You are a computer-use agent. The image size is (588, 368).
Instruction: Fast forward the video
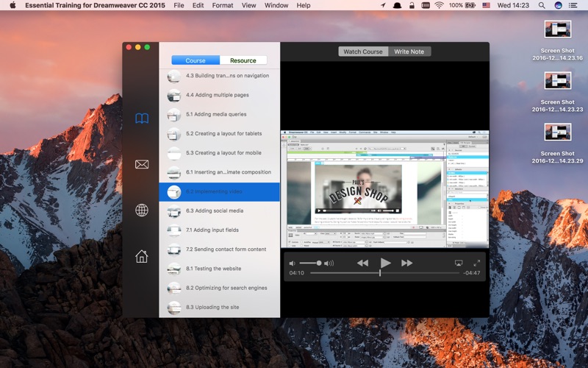[407, 263]
